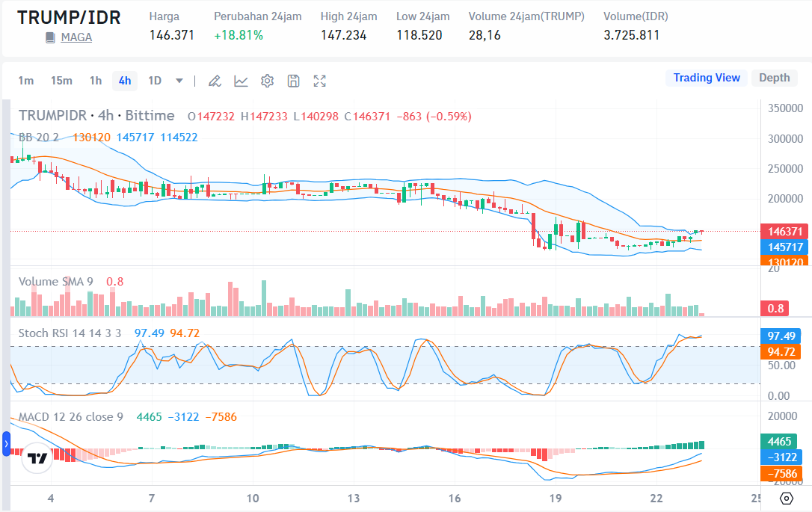The image size is (812, 512).
Task: Click date label 22 on time axis
Action: coord(656,498)
